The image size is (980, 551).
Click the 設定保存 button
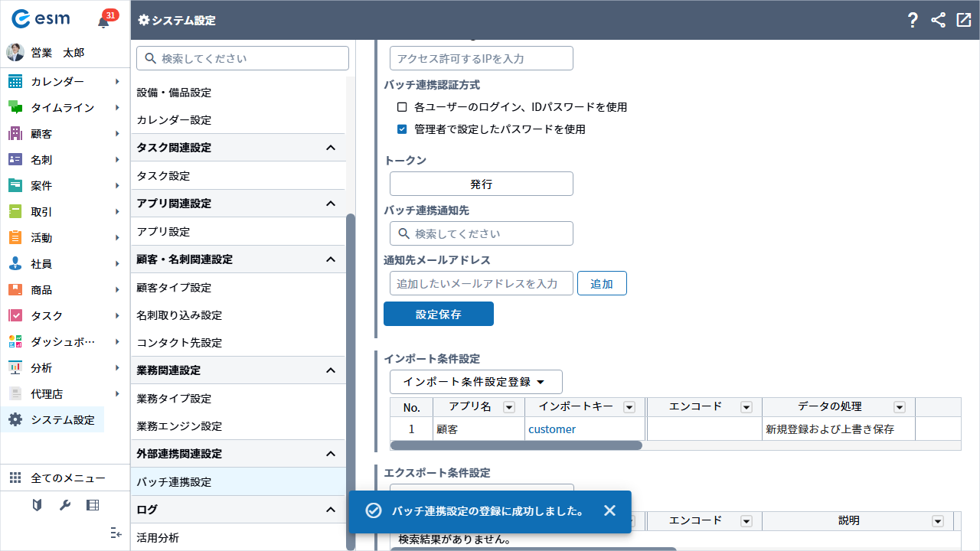click(x=438, y=314)
